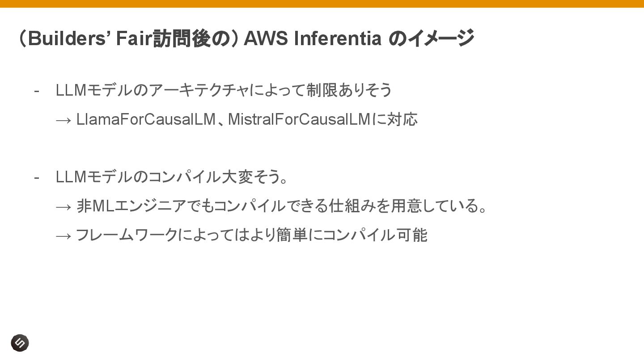Screen dimensions: 644x362
Task: Select the line "LLMモデルのアーキテクチャによって制限ありそう"
Action: (x=224, y=90)
